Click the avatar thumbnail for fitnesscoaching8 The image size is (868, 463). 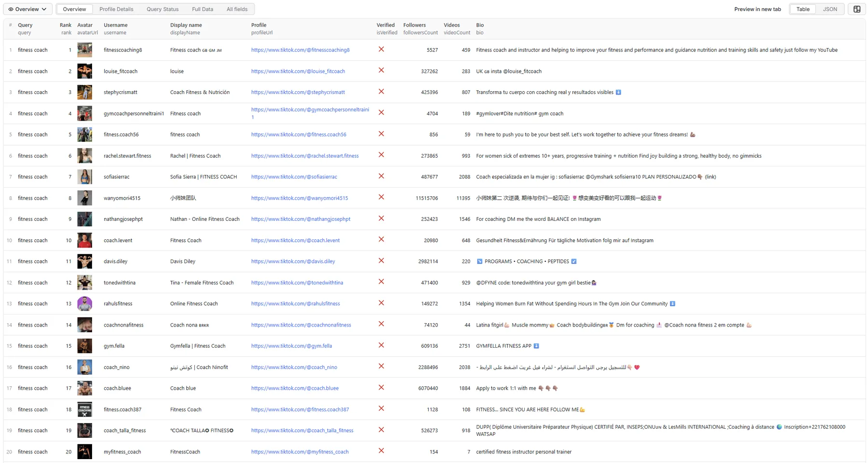(x=84, y=50)
